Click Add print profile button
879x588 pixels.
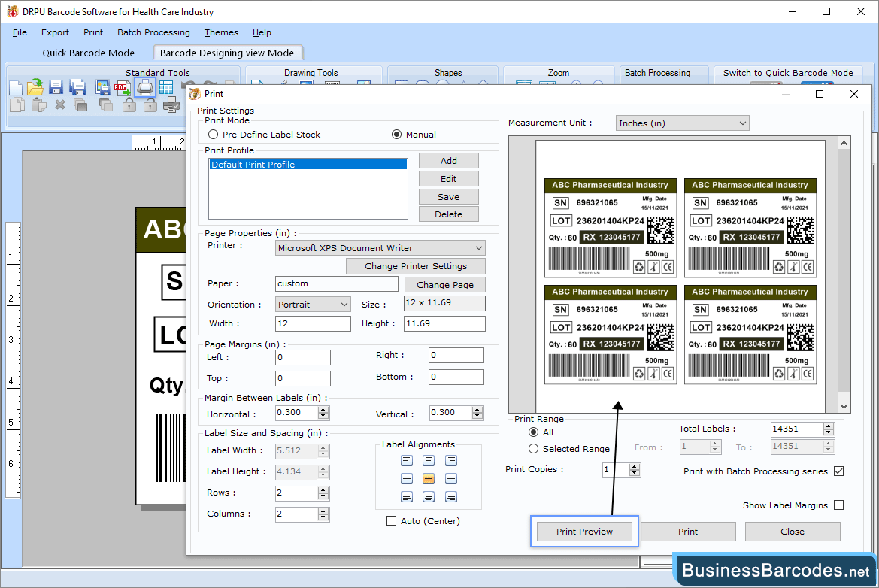tap(448, 161)
